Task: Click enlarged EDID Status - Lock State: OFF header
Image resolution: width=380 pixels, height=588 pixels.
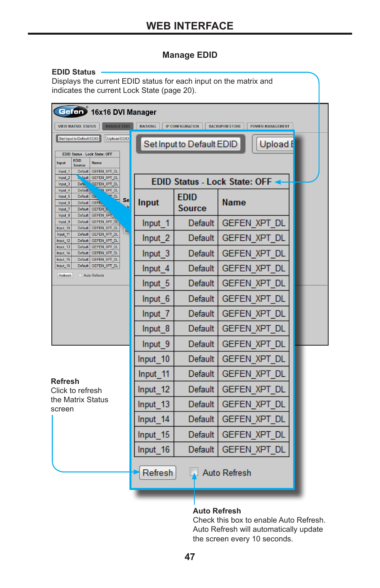Action: pyautogui.click(x=212, y=182)
